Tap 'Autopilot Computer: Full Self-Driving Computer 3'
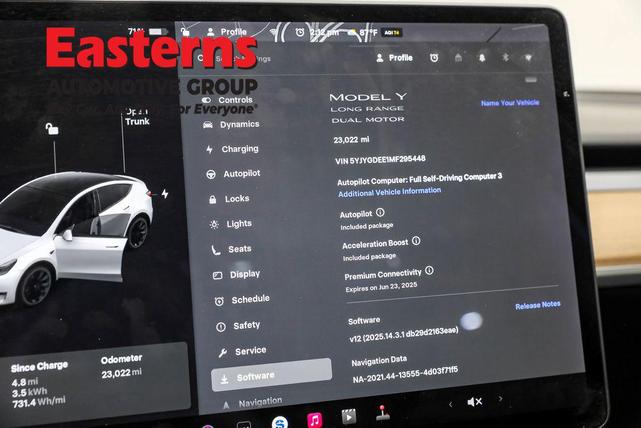Image resolution: width=641 pixels, height=428 pixels. point(419,179)
